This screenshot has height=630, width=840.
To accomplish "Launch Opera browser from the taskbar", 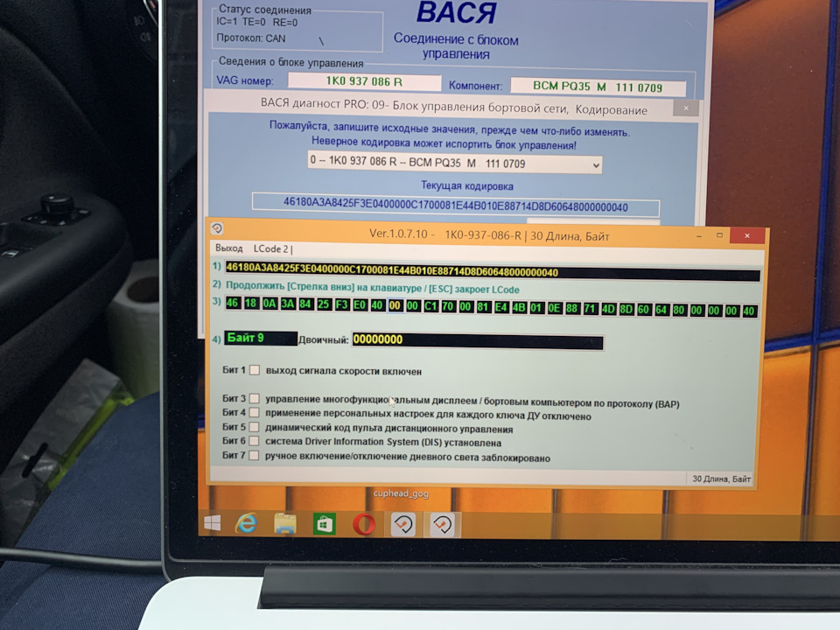I will pyautogui.click(x=364, y=524).
